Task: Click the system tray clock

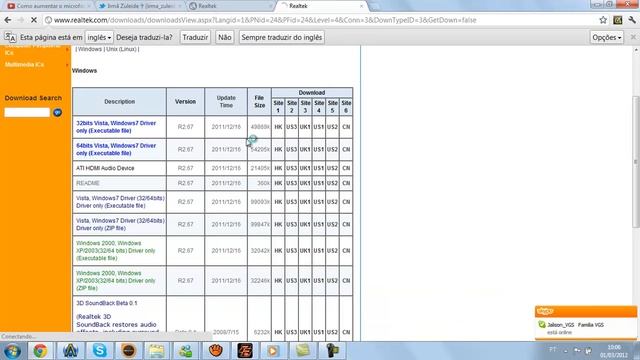Action: click(613, 351)
